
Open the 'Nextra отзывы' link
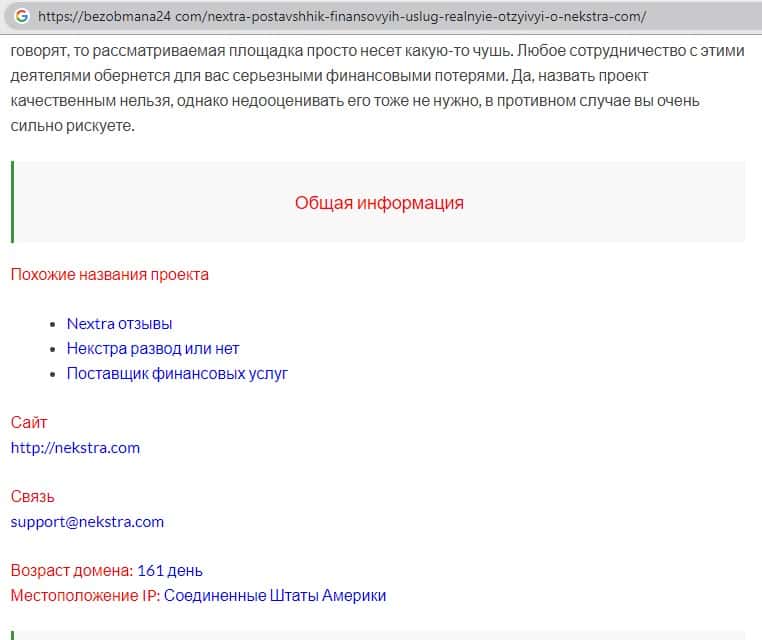[119, 324]
